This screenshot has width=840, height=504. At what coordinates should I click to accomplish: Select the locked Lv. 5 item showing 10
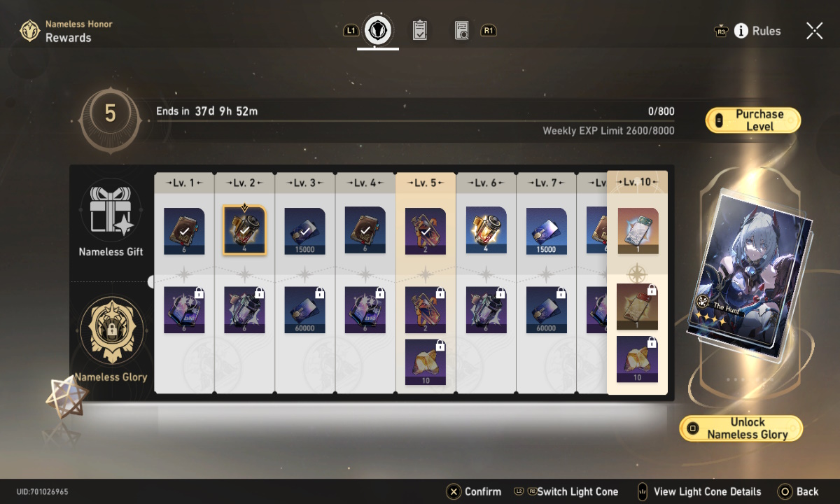426,362
